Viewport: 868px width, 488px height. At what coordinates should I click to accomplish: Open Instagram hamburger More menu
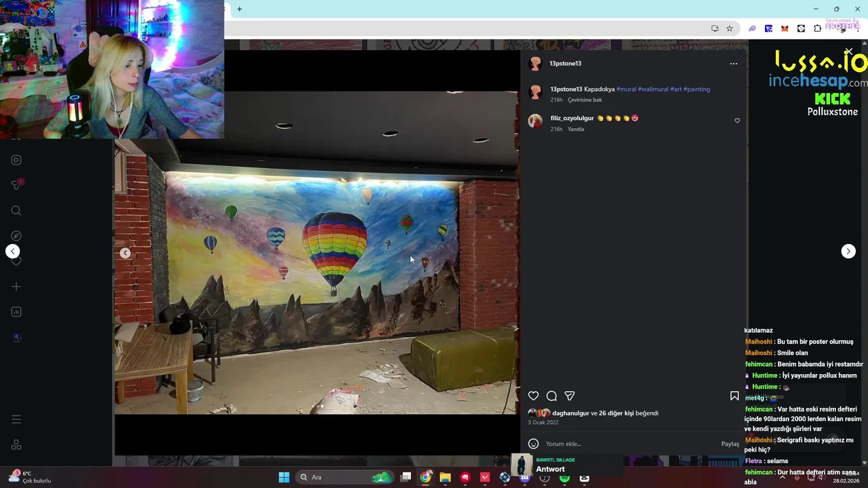16,420
